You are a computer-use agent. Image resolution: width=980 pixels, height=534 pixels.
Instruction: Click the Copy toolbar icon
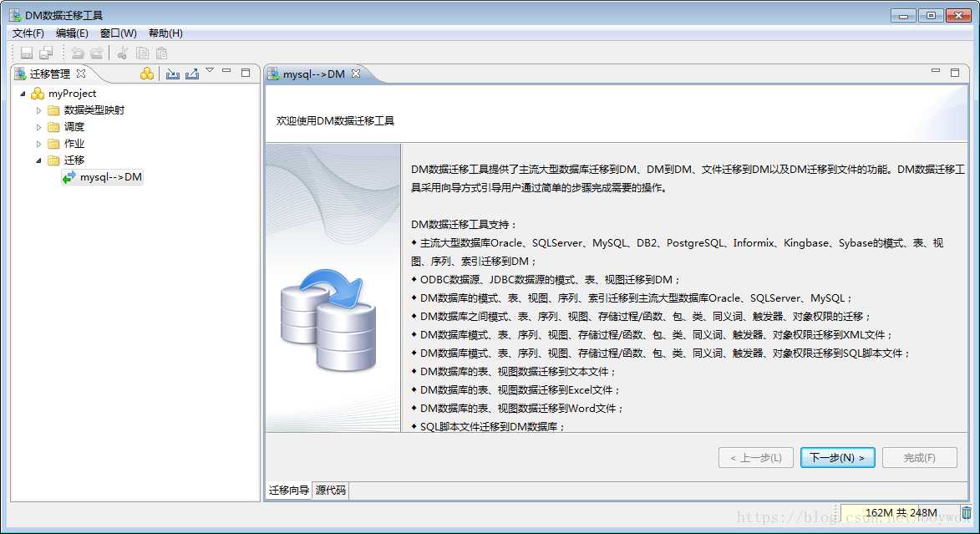pyautogui.click(x=143, y=53)
